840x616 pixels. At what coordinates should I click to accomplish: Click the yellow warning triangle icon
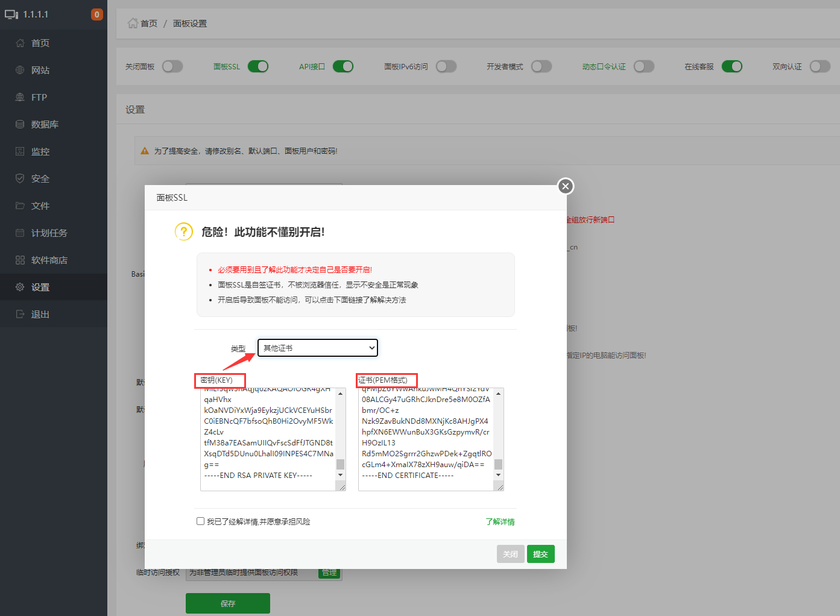click(x=145, y=151)
